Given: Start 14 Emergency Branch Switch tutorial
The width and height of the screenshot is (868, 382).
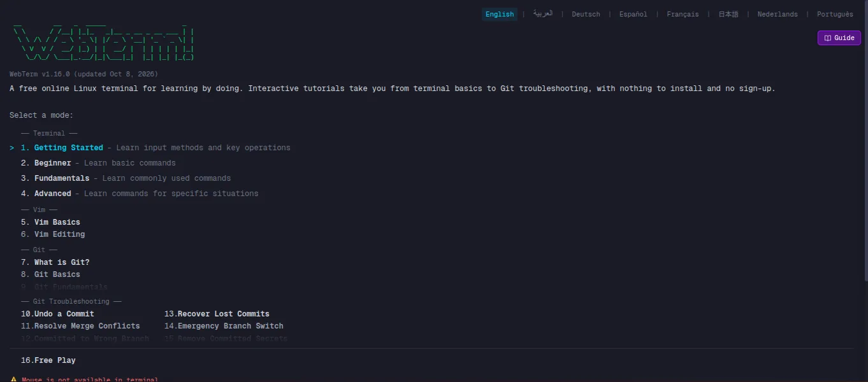Looking at the screenshot, I should click(x=224, y=326).
